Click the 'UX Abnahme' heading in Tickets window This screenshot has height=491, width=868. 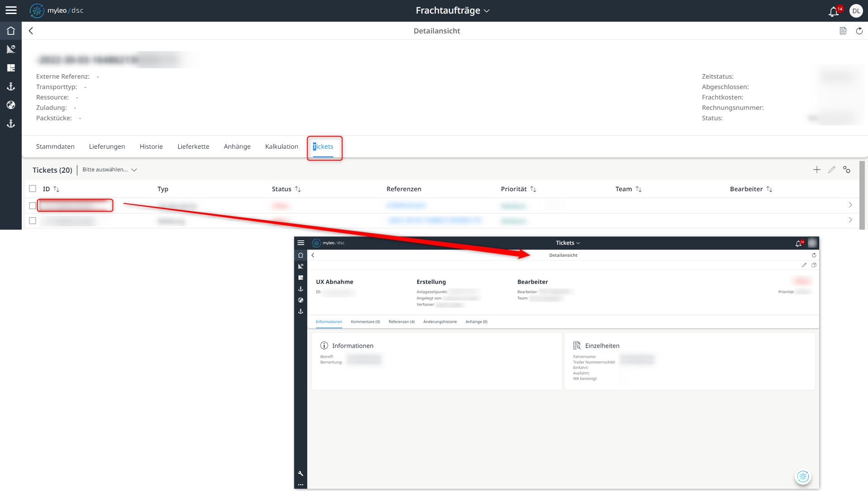[x=335, y=282]
